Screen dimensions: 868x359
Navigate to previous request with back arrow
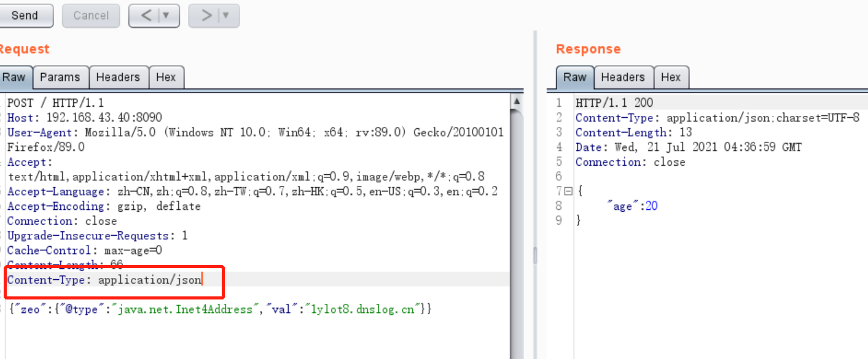pyautogui.click(x=146, y=15)
